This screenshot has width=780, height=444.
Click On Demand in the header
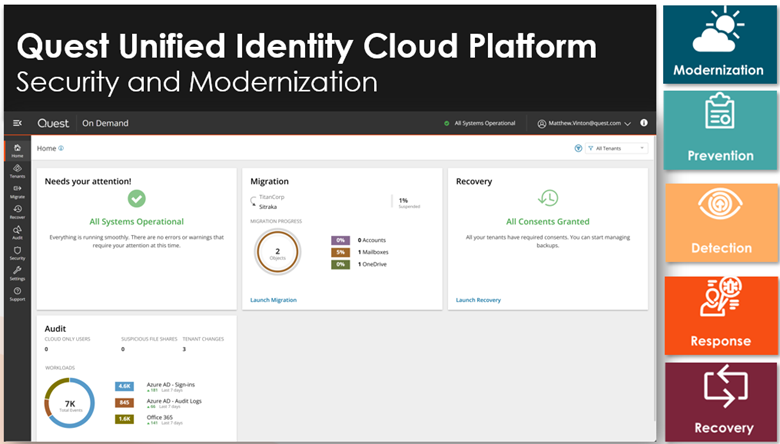pos(105,123)
